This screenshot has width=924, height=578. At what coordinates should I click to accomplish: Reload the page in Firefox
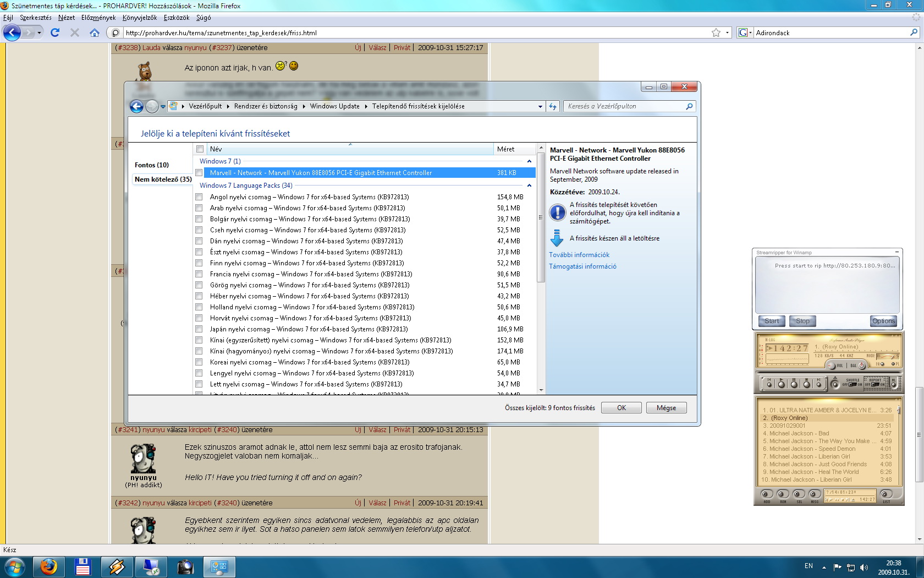click(x=55, y=32)
